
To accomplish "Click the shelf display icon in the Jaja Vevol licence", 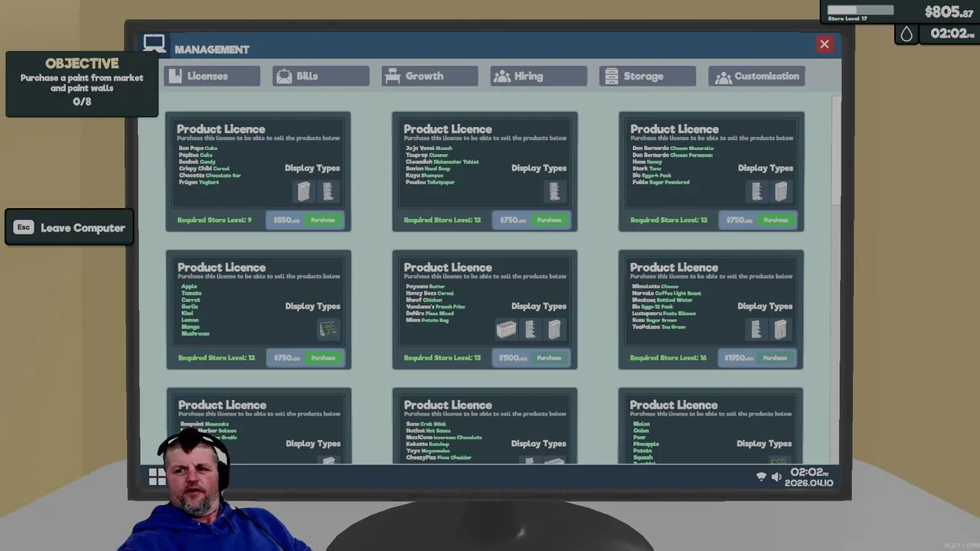I will tap(554, 191).
